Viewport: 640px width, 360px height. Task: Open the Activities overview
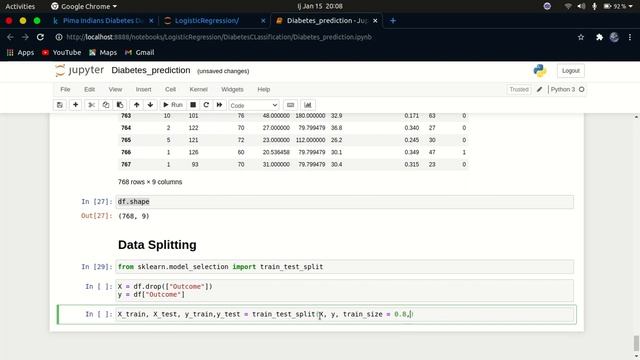pos(20,6)
